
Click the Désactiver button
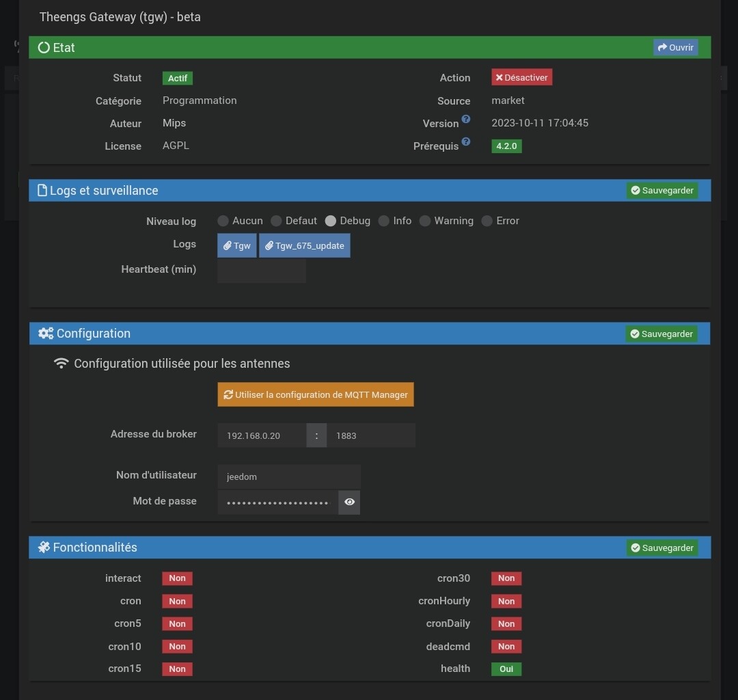(521, 77)
